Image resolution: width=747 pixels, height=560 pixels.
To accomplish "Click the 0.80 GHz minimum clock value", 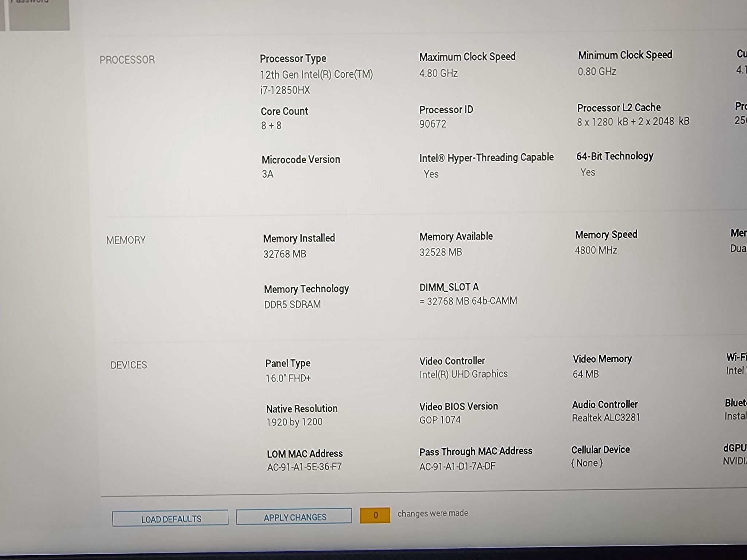I will point(597,71).
